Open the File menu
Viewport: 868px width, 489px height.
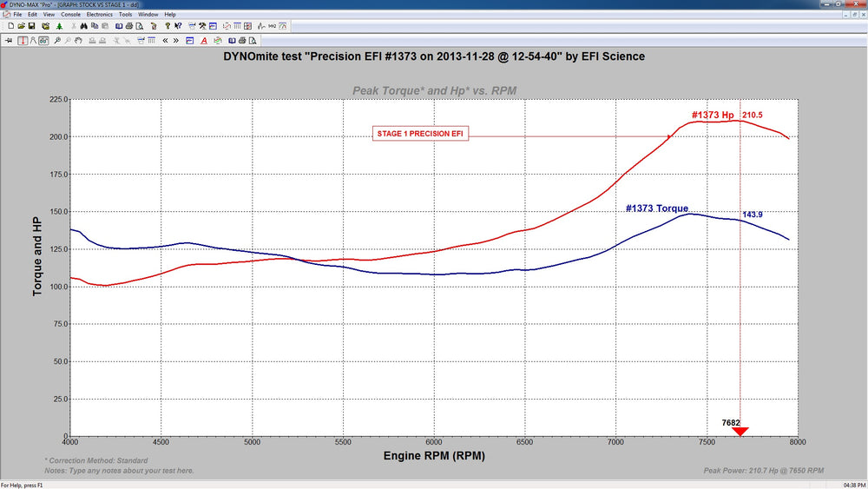tap(17, 15)
